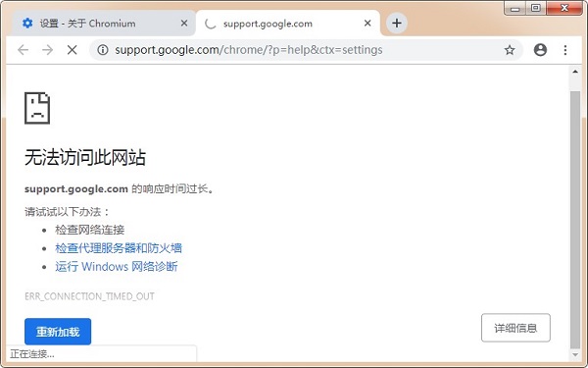Click the 检查网络连接 list item
The height and width of the screenshot is (368, 588).
pos(89,230)
